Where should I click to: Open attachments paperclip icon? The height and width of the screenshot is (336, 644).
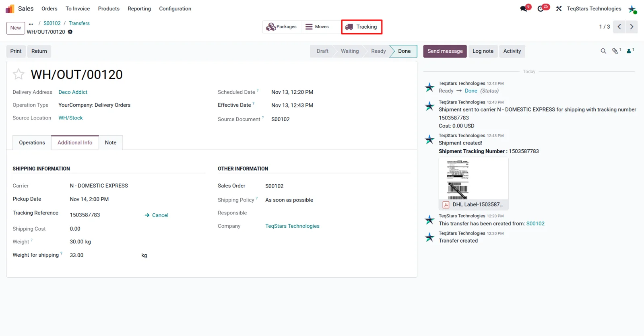click(x=615, y=51)
